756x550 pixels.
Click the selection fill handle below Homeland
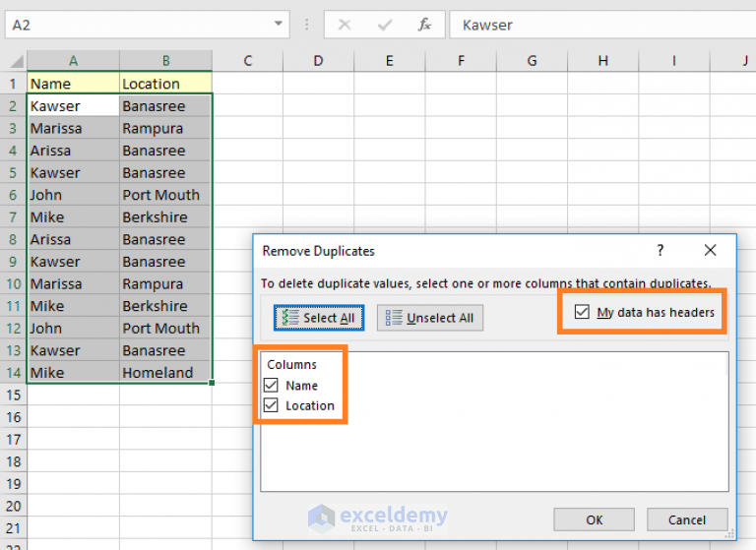click(x=212, y=383)
